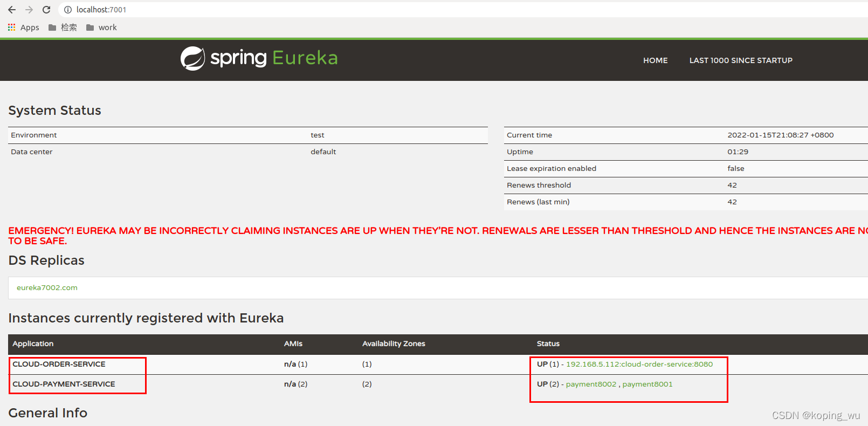Click the Current time label
This screenshot has height=426, width=868.
[529, 135]
